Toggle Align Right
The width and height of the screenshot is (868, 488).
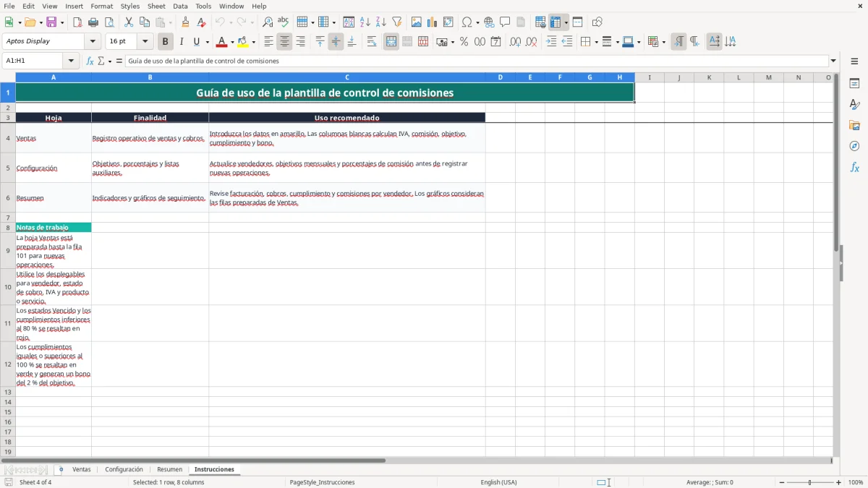coord(300,42)
